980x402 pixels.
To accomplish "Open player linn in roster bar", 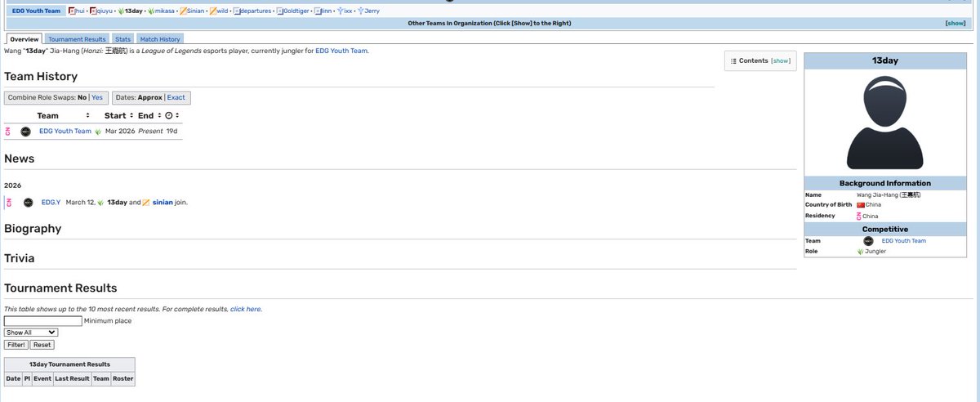I will (x=327, y=11).
